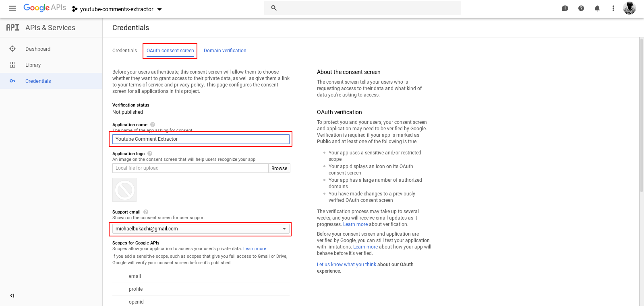Click into the Application name text field
Image resolution: width=644 pixels, height=306 pixels.
click(x=201, y=139)
